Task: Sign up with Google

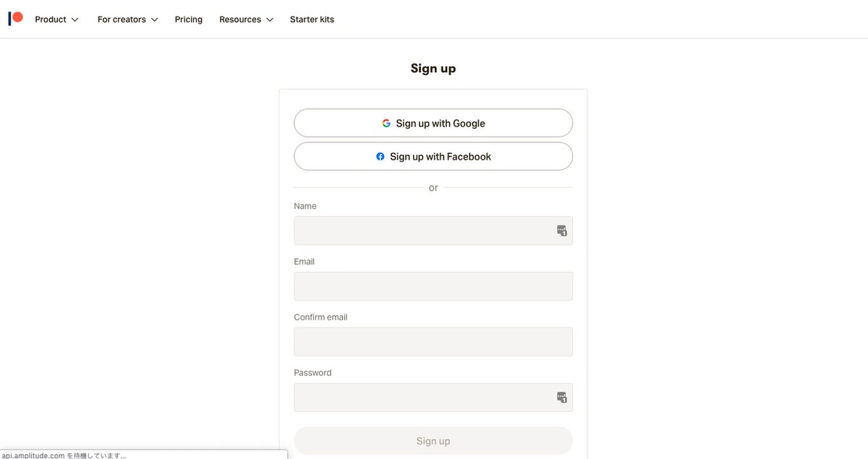Action: coord(433,123)
